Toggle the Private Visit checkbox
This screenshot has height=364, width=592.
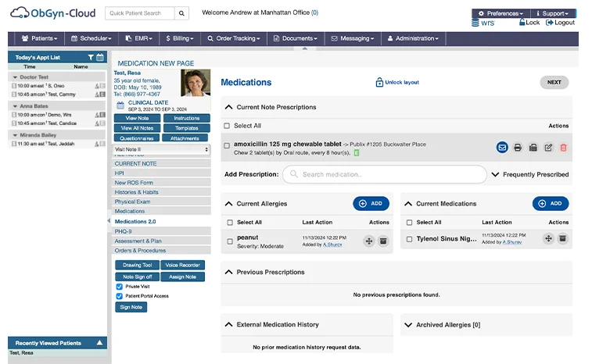[x=120, y=287]
